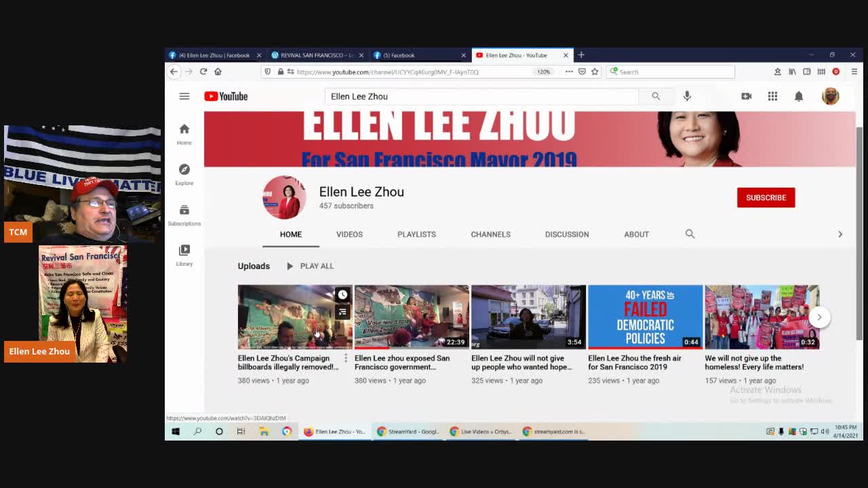This screenshot has width=868, height=488.
Task: Open Home in the YouTube sidebar
Action: [184, 134]
